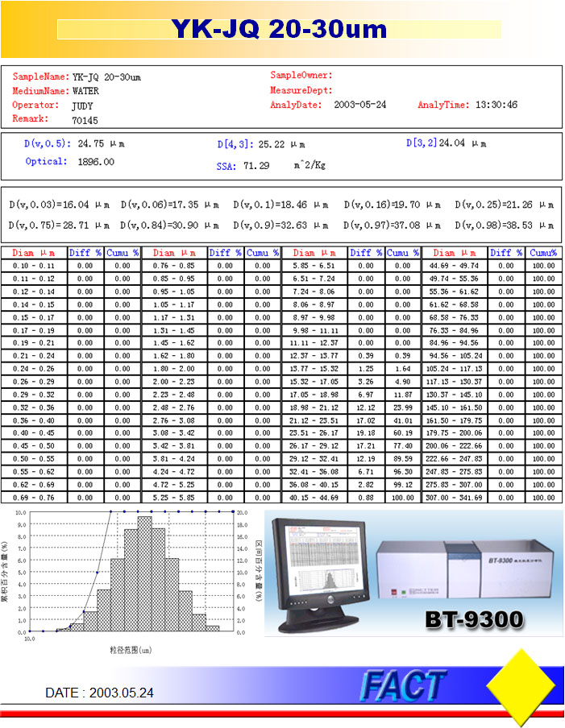Screen dimensions: 565x728
Task: Select the footer text "DATE : 2003.05.24"
Action: pyautogui.click(x=99, y=693)
